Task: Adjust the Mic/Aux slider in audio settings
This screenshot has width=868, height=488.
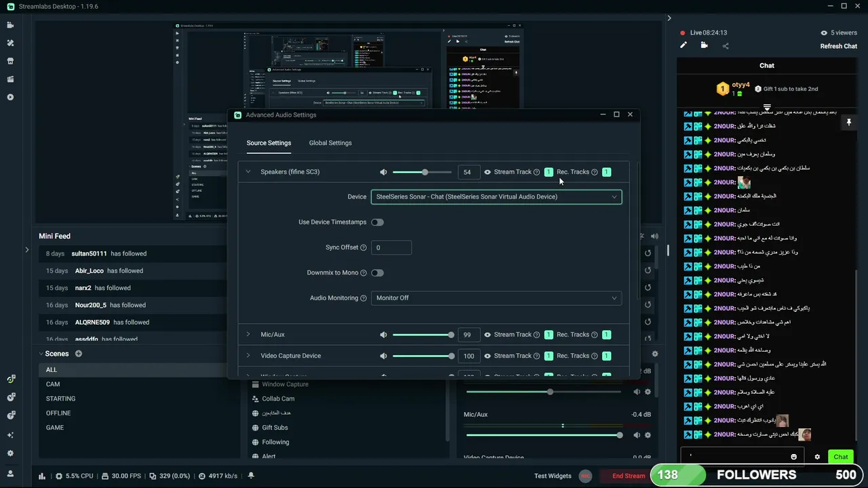Action: pyautogui.click(x=422, y=335)
